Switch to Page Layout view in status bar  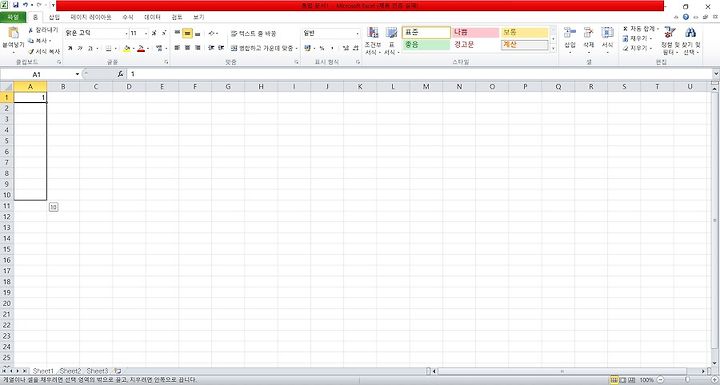pos(623,380)
